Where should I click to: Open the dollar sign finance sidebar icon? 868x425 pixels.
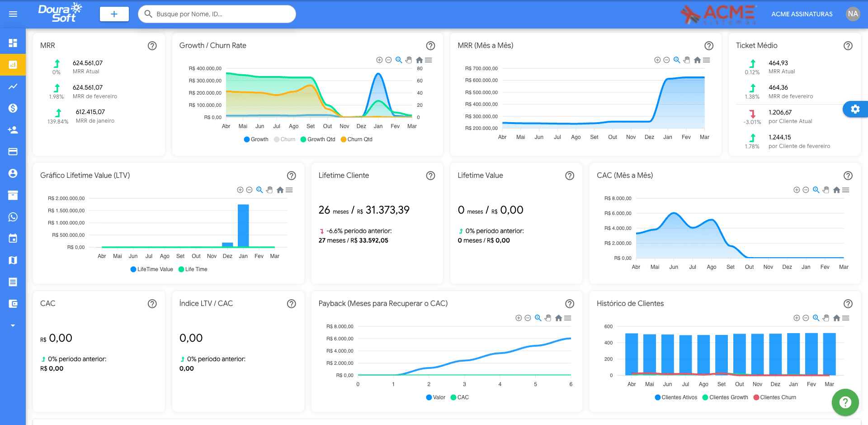13,108
